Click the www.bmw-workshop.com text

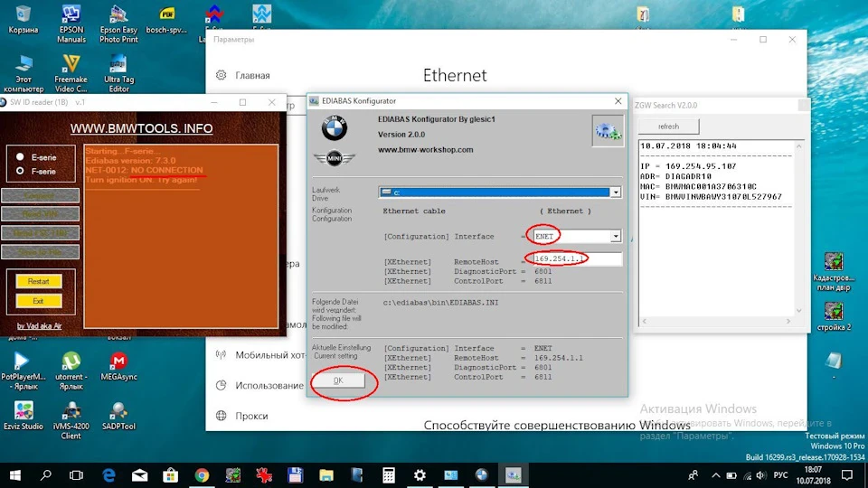425,149
